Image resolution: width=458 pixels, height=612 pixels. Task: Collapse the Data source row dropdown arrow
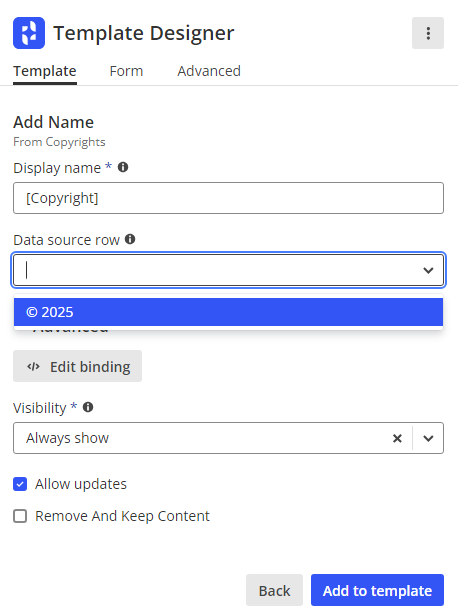(x=428, y=270)
